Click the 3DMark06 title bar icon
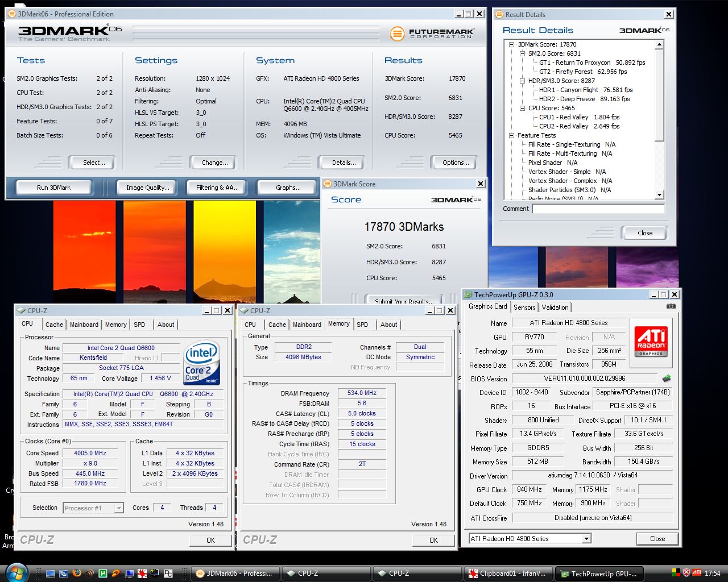728x582 pixels. 11,14
